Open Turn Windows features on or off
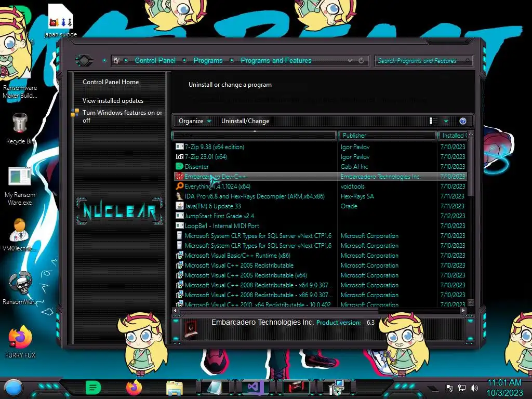 click(x=122, y=116)
